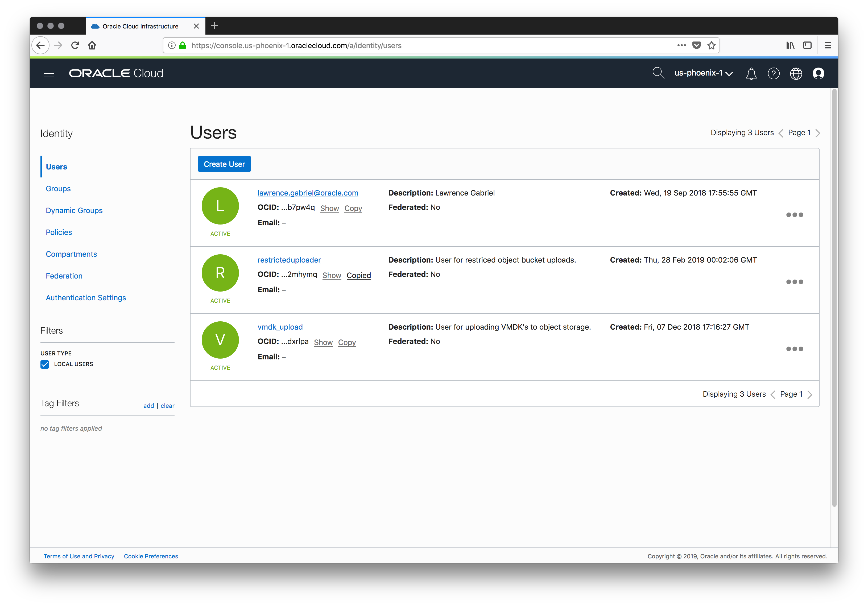Viewport: 868px width, 606px height.
Task: Select Compartments in the Identity menu
Action: (71, 254)
